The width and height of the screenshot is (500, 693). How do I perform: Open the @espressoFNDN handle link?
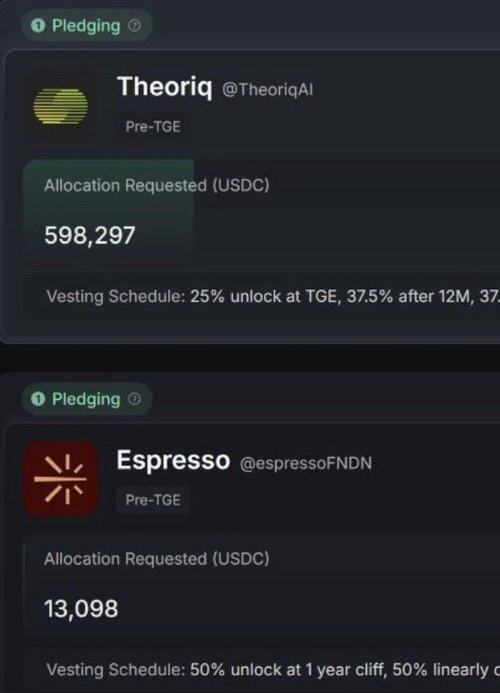(306, 463)
